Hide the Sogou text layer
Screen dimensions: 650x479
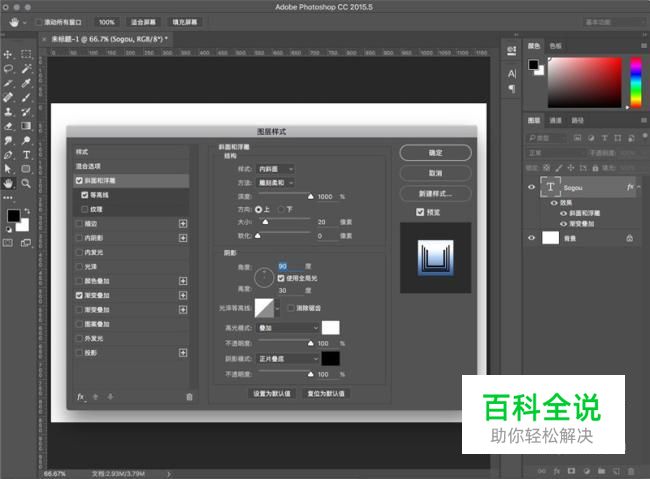[x=531, y=187]
